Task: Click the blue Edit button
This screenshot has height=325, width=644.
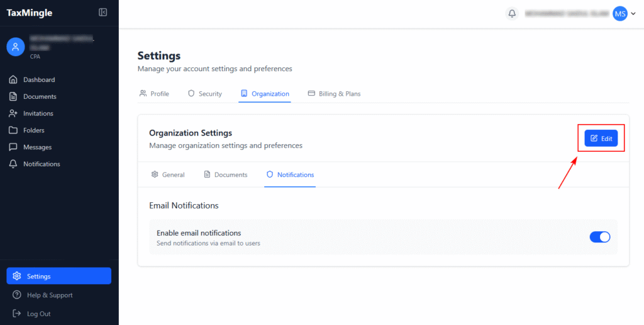Action: [601, 139]
